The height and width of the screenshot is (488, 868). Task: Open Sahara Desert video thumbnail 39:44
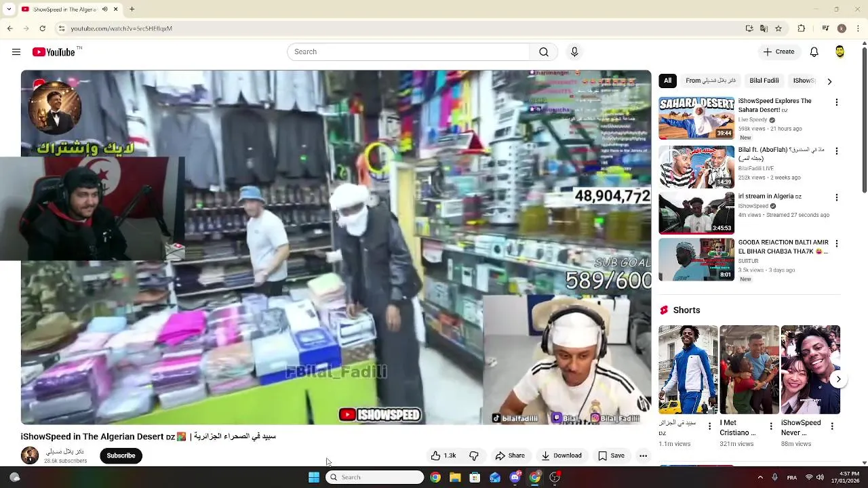click(696, 119)
